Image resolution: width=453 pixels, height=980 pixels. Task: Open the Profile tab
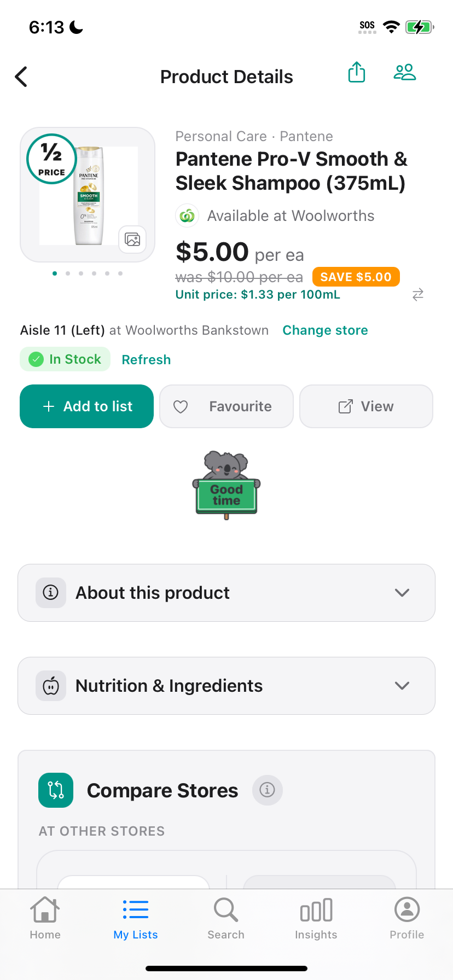click(407, 919)
